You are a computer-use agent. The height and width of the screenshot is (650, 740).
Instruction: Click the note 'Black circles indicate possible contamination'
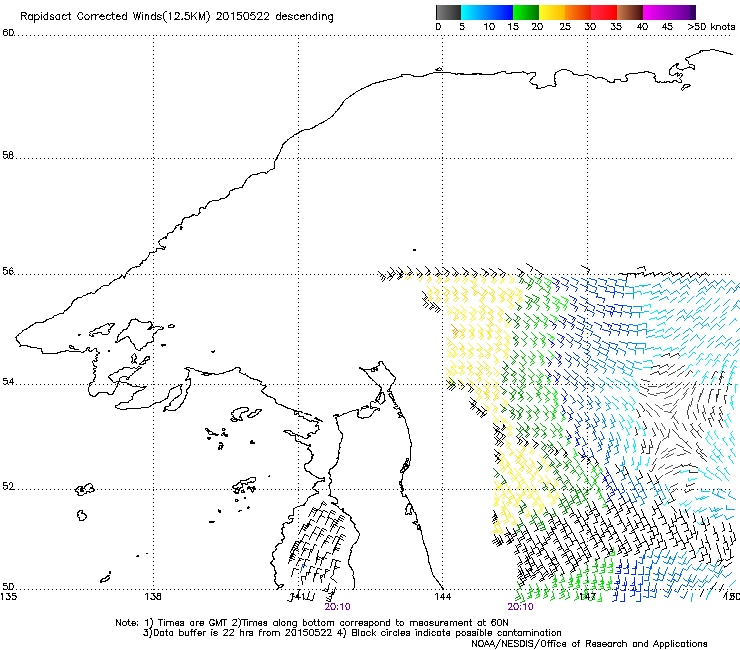pos(456,633)
